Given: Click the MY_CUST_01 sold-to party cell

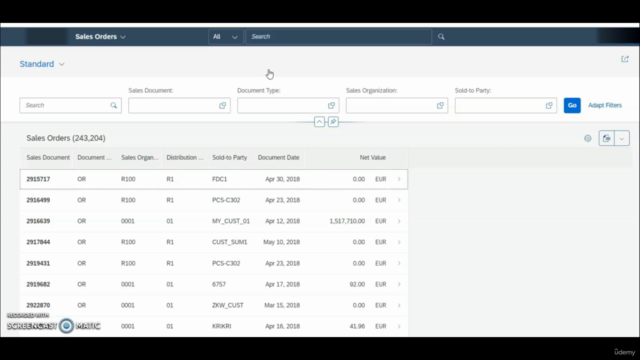Looking at the screenshot, I should point(231,221).
